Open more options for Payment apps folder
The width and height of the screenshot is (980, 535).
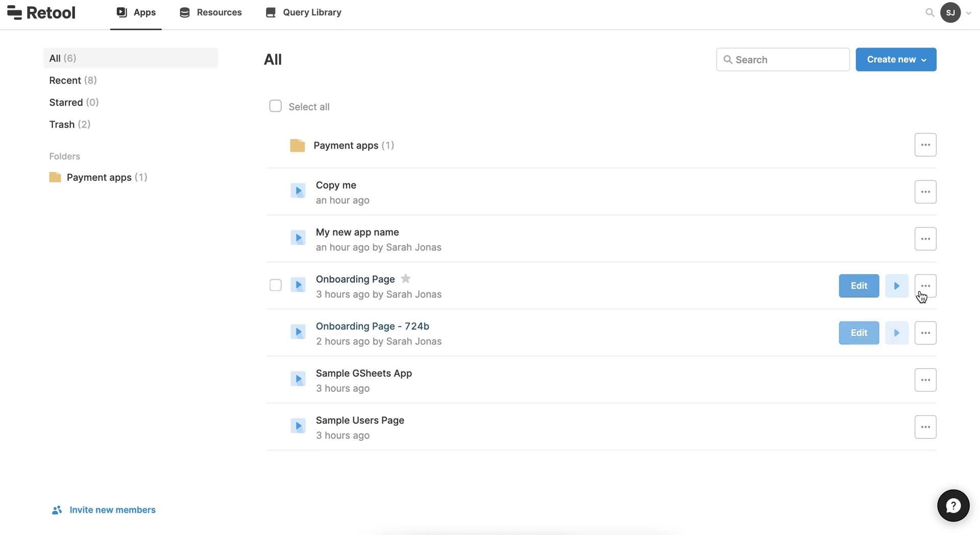coord(925,145)
